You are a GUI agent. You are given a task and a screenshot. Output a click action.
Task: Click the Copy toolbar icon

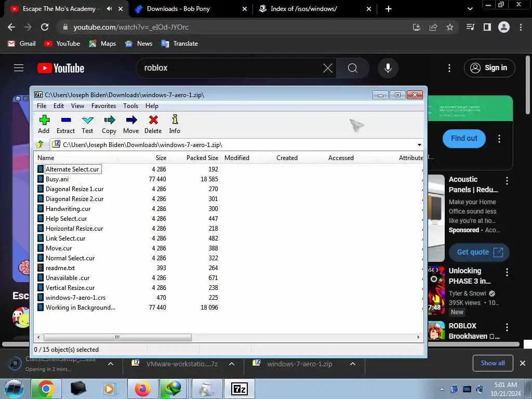(x=109, y=124)
